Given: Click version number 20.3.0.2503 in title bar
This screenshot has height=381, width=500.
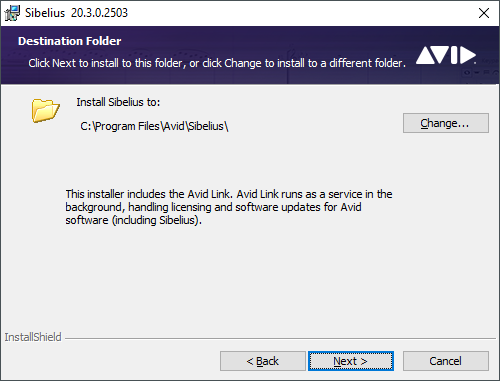Looking at the screenshot, I should point(99,13).
